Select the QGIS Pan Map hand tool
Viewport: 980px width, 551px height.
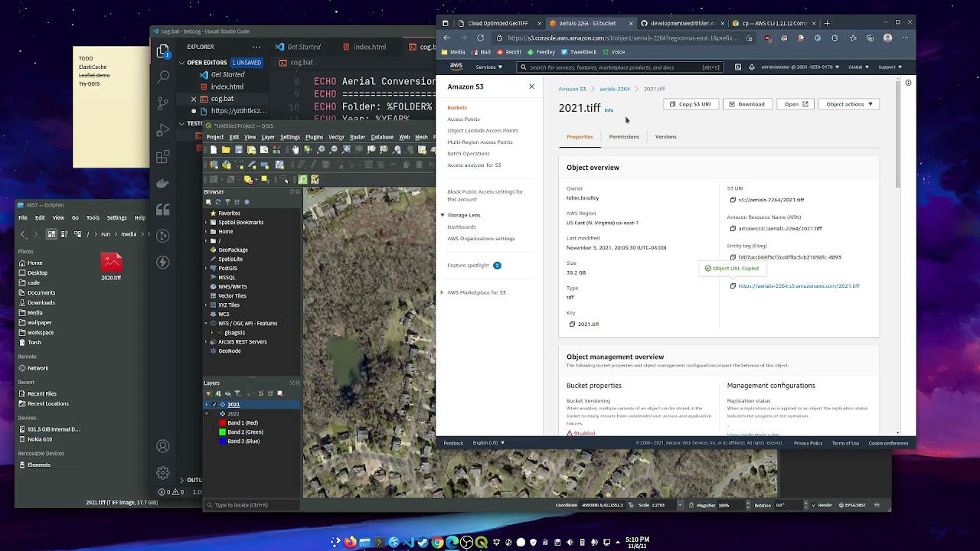296,150
